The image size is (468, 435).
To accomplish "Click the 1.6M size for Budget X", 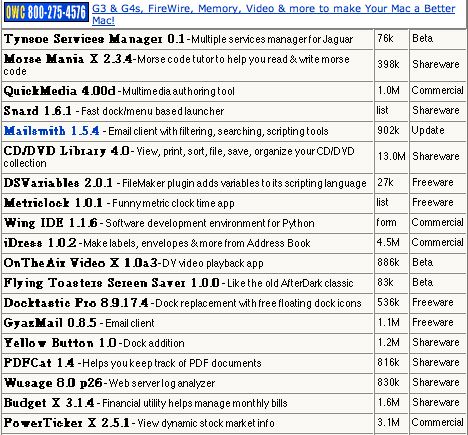I will [x=388, y=402].
